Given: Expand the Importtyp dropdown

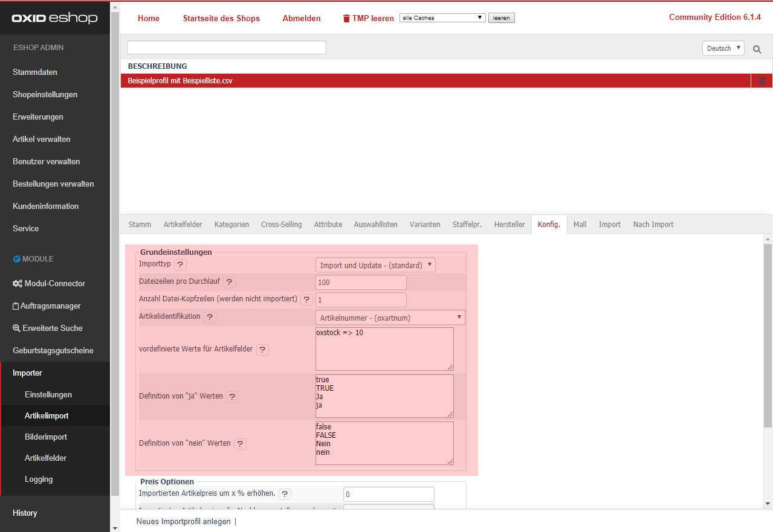Looking at the screenshot, I should click(375, 265).
